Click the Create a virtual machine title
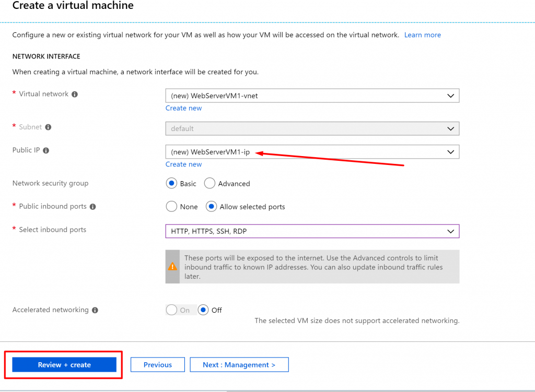The width and height of the screenshot is (535, 392). tap(73, 5)
